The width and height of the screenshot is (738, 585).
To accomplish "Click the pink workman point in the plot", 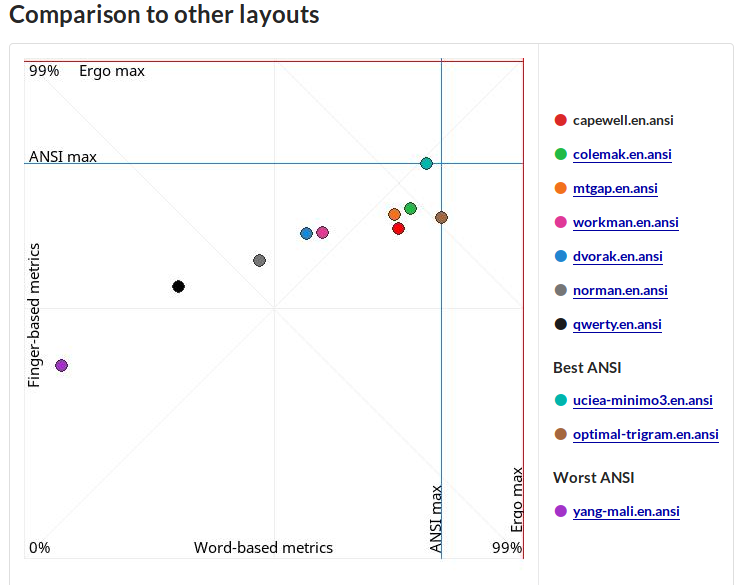I will (322, 233).
